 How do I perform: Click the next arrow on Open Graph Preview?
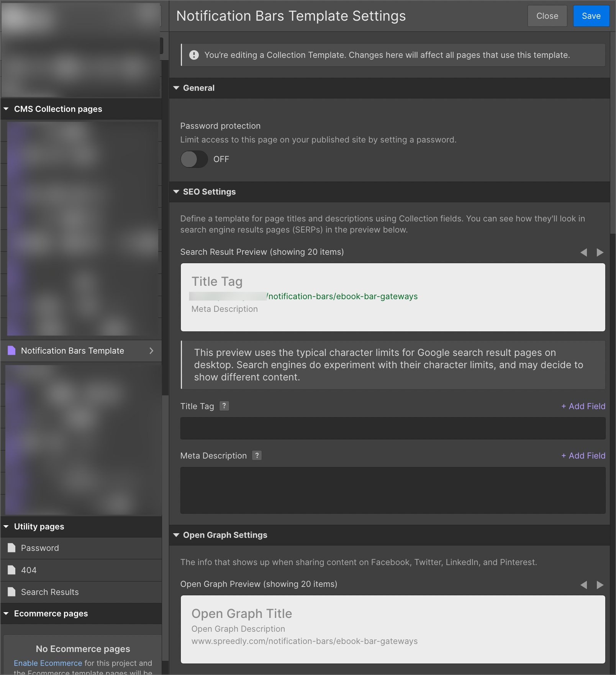(600, 585)
